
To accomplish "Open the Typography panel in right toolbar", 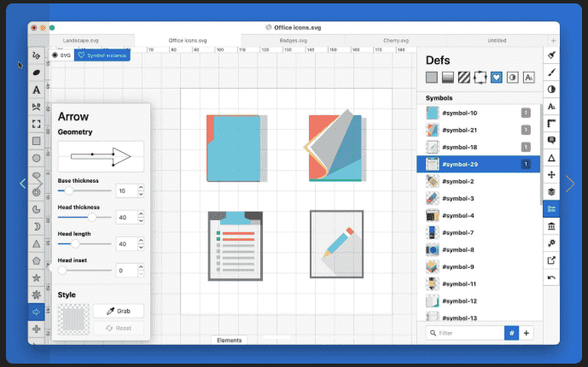I will click(551, 107).
